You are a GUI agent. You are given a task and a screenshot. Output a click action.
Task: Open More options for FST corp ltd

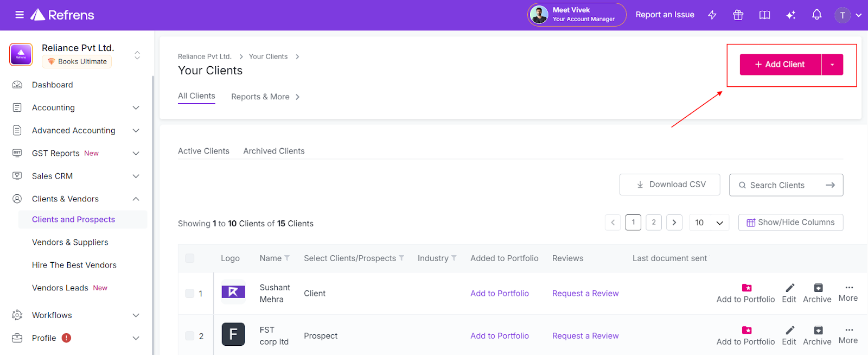click(849, 330)
